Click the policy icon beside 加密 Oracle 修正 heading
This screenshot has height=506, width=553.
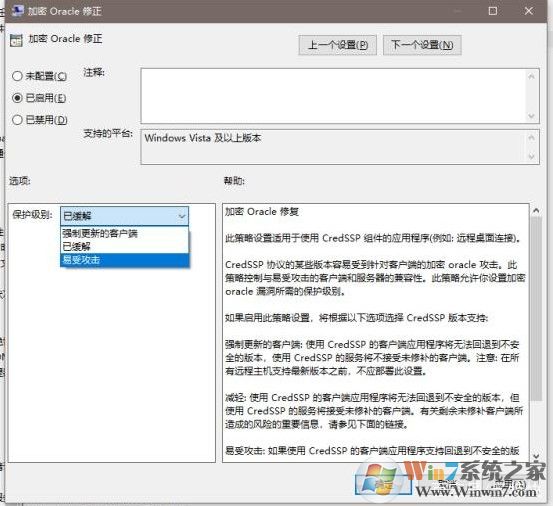(x=16, y=40)
